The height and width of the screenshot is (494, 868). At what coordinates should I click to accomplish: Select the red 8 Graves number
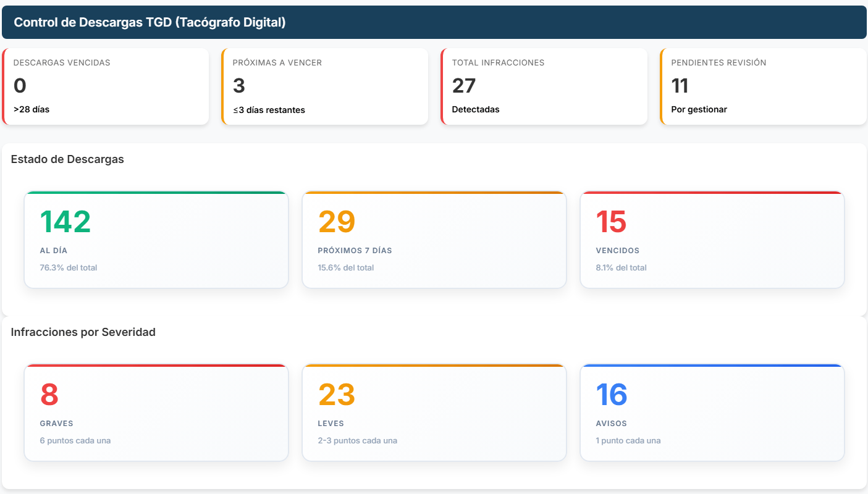click(49, 395)
